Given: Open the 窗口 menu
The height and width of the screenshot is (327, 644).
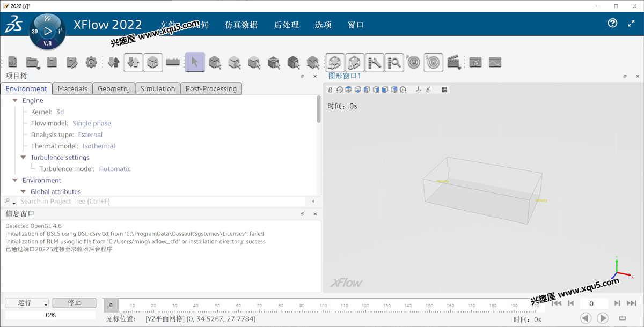Looking at the screenshot, I should point(355,25).
